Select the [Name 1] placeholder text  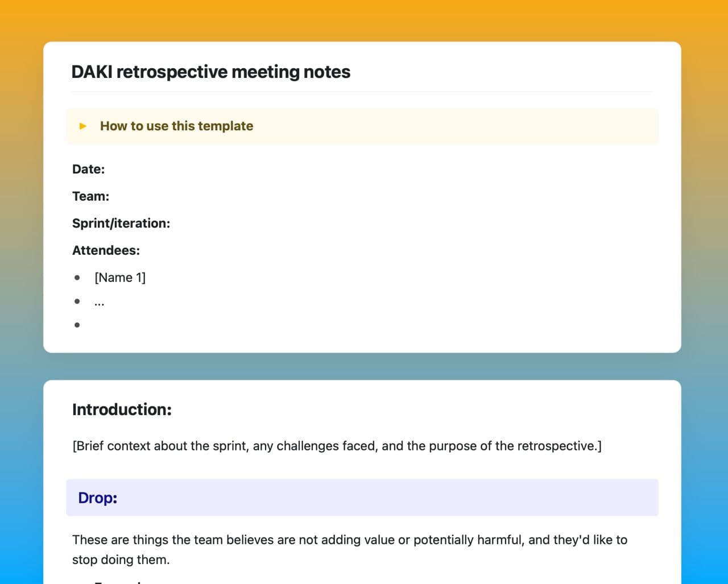pyautogui.click(x=120, y=277)
